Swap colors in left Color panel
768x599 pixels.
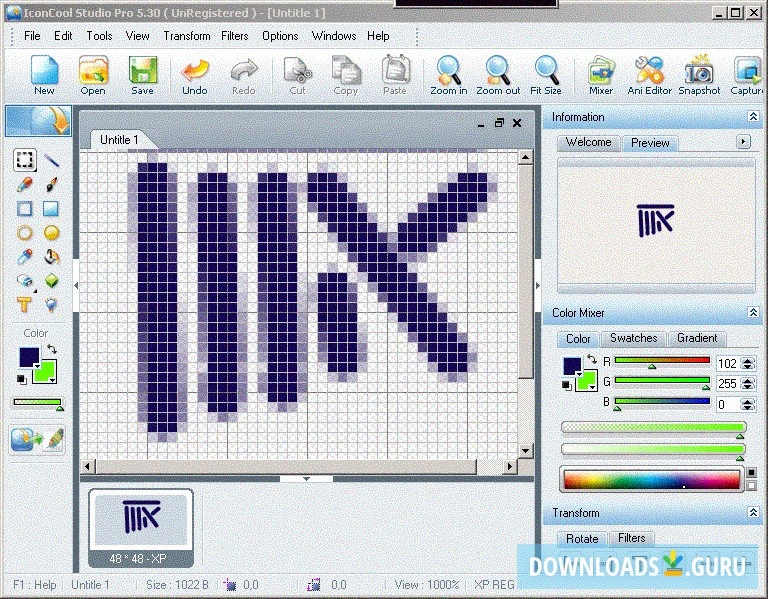[x=51, y=349]
